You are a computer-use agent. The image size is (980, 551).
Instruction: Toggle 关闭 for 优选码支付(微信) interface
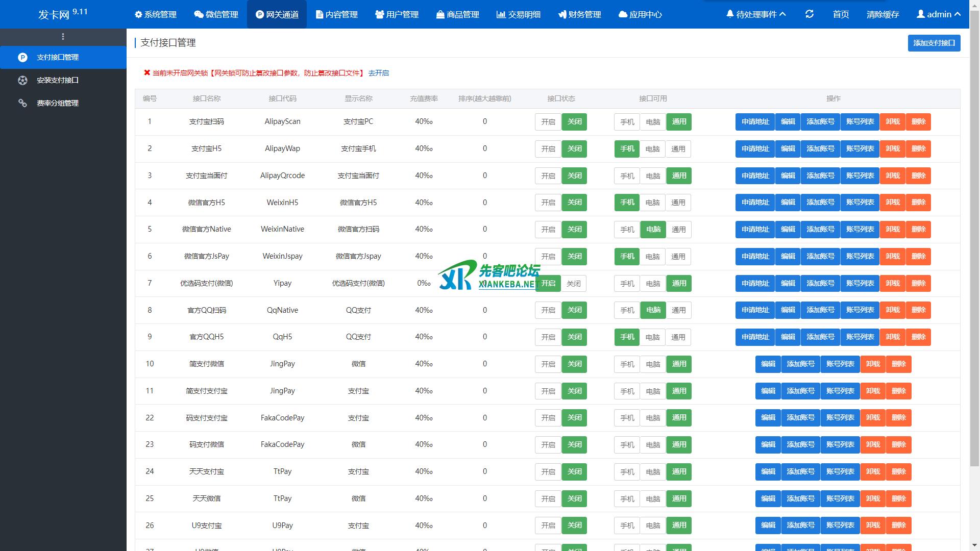574,284
